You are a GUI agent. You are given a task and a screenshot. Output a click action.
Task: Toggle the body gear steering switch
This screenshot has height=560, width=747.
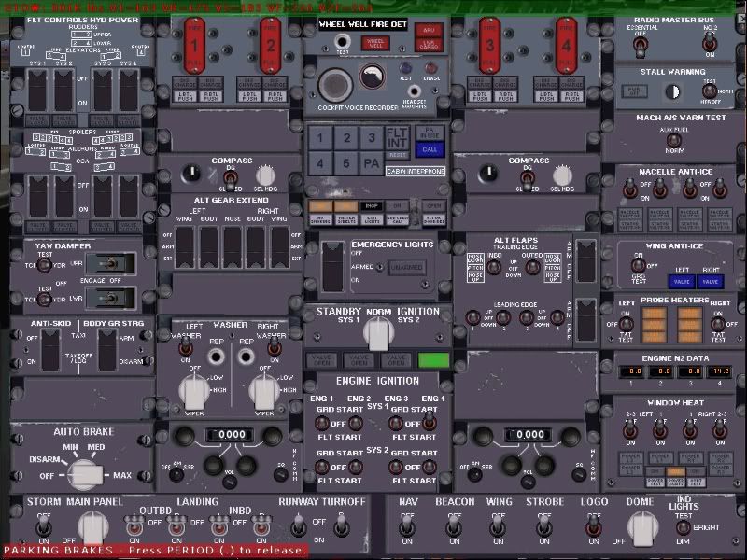(107, 349)
